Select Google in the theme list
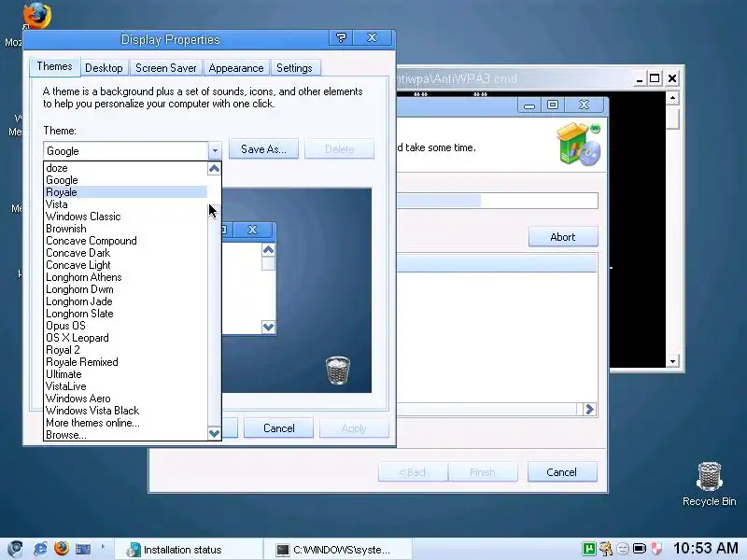Screen dimensions: 747x560 tap(126, 180)
